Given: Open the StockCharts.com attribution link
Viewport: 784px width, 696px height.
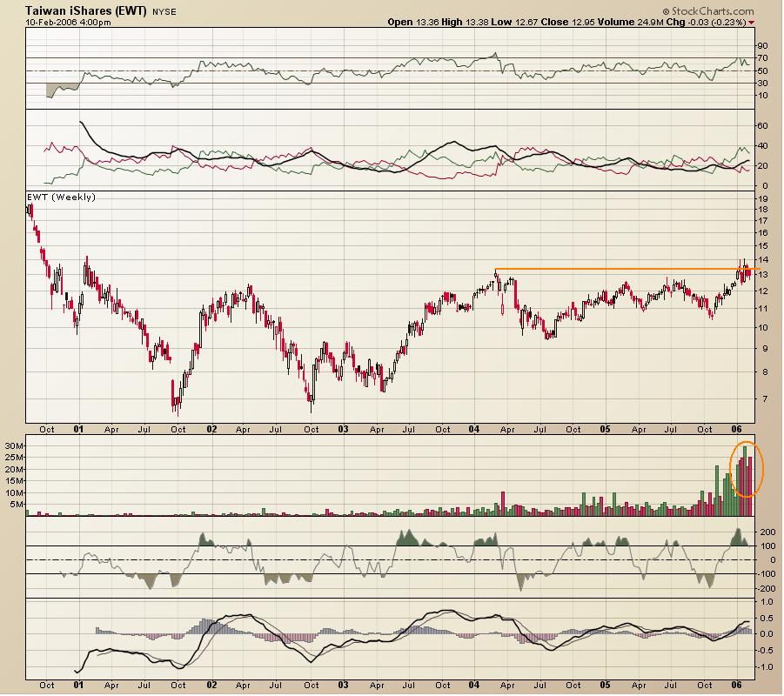Looking at the screenshot, I should (712, 11).
